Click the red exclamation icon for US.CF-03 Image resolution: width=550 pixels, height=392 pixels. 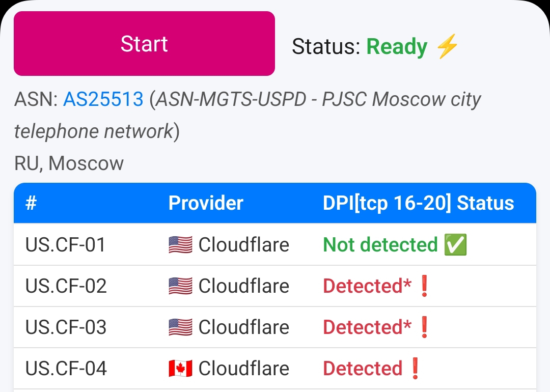click(424, 327)
